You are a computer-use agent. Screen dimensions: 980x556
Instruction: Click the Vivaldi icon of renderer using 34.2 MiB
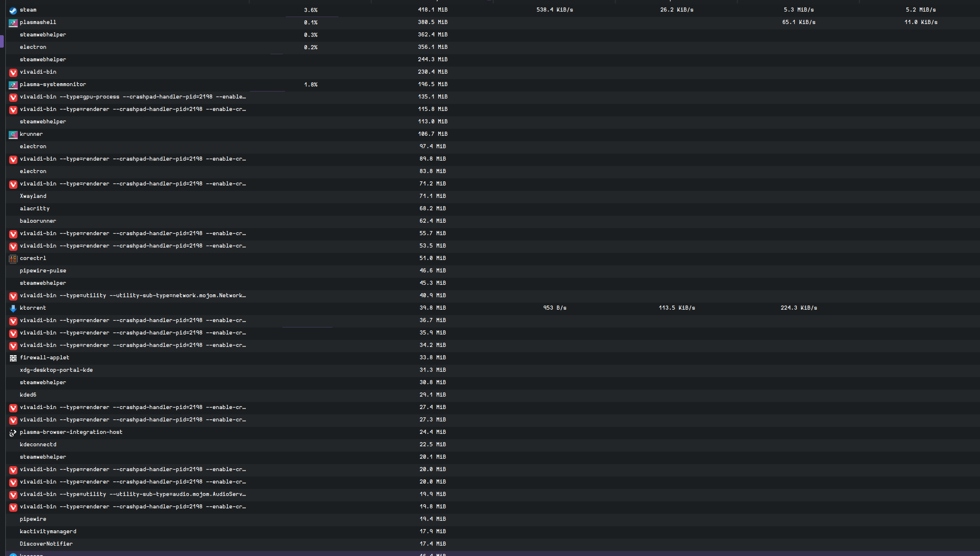pos(13,346)
